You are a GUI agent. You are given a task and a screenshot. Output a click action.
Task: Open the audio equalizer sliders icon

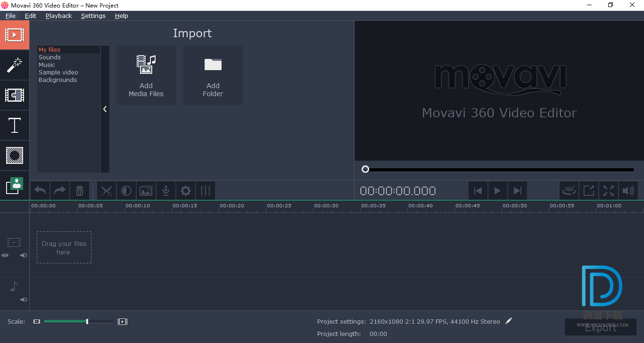click(x=206, y=191)
